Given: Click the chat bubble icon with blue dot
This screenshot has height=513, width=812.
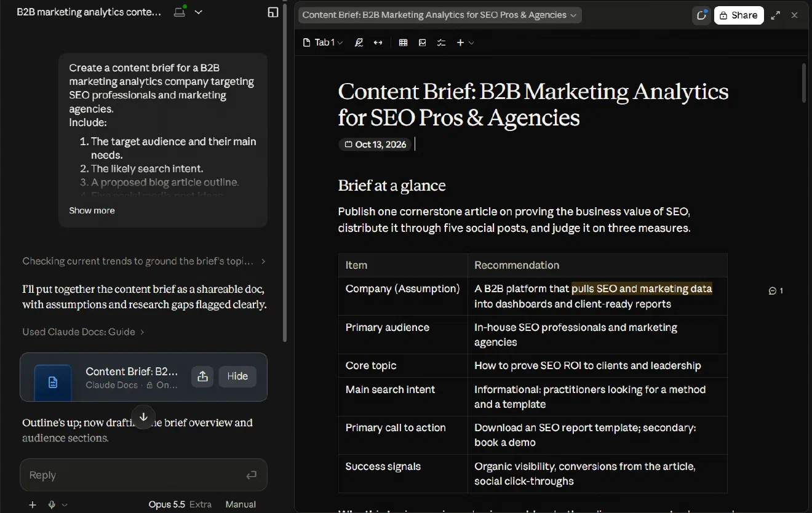Looking at the screenshot, I should (701, 15).
